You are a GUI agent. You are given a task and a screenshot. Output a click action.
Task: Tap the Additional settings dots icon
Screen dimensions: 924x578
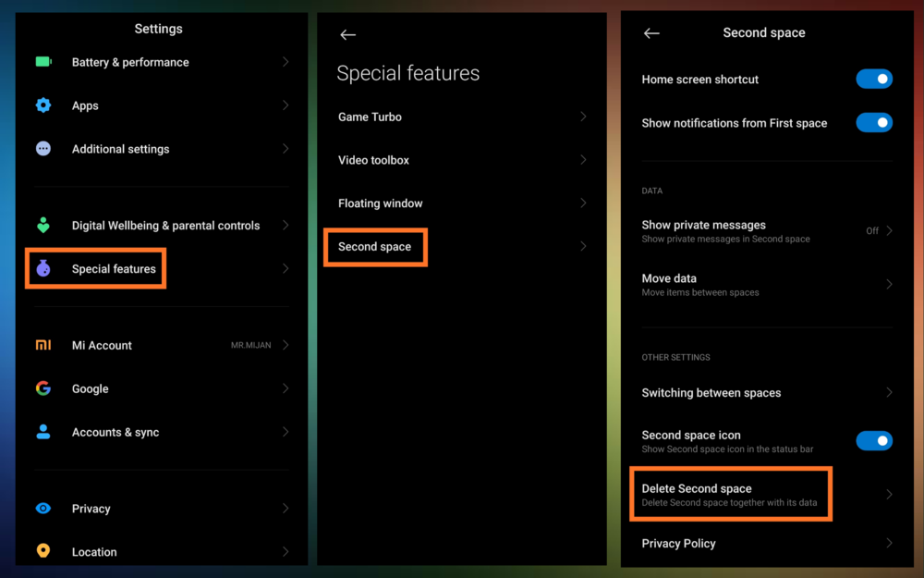[43, 149]
